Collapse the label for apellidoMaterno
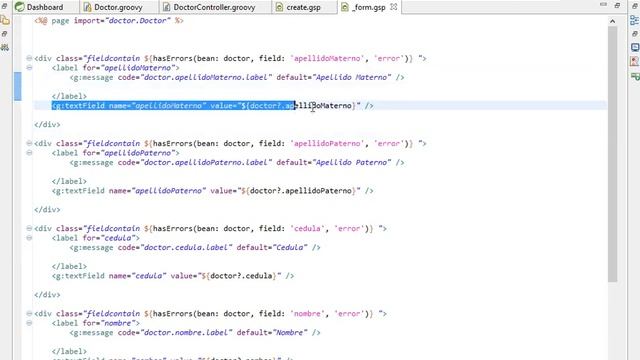The image size is (640, 360). (x=29, y=68)
